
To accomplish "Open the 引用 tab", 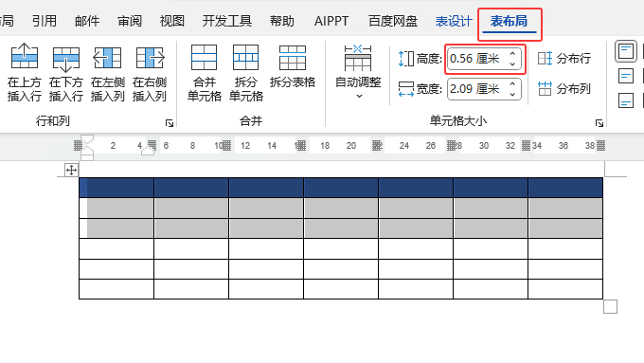I will pyautogui.click(x=45, y=21).
